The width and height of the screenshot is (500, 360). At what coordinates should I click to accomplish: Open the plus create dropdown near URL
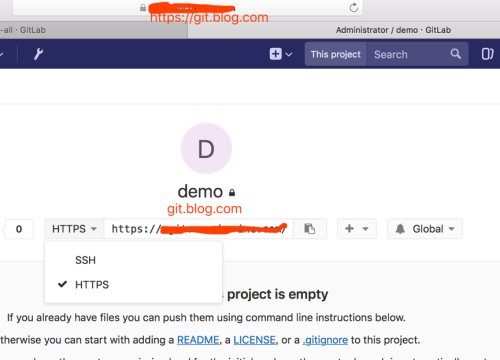pyautogui.click(x=357, y=229)
